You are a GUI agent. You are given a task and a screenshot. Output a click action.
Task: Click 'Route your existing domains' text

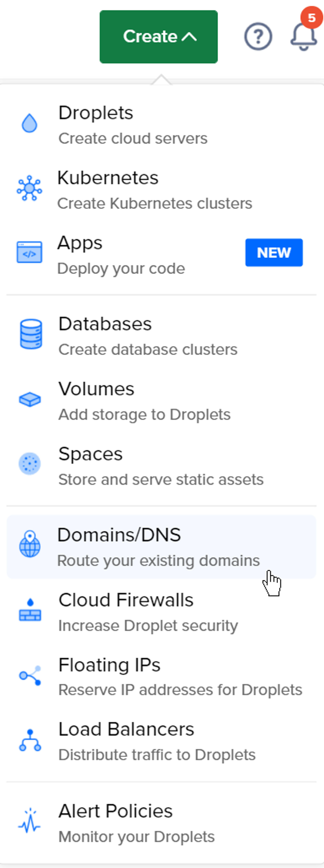click(159, 561)
